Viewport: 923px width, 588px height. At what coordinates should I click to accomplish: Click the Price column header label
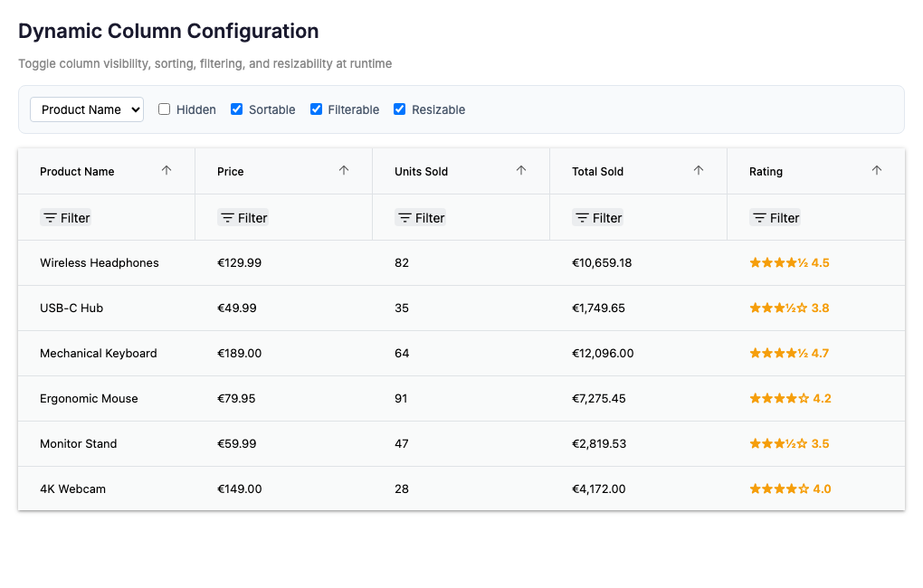point(231,172)
